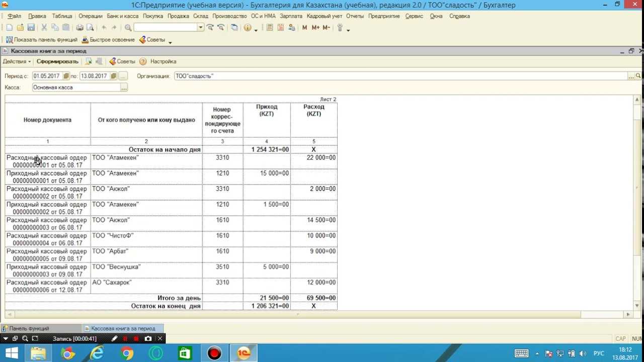Cut selection with scissors icon
644x362 pixels.
point(44,28)
